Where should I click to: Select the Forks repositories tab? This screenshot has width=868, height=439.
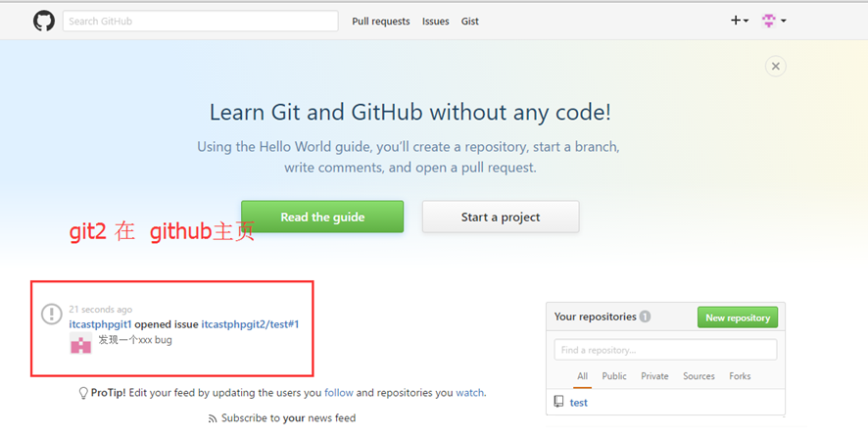pyautogui.click(x=740, y=376)
